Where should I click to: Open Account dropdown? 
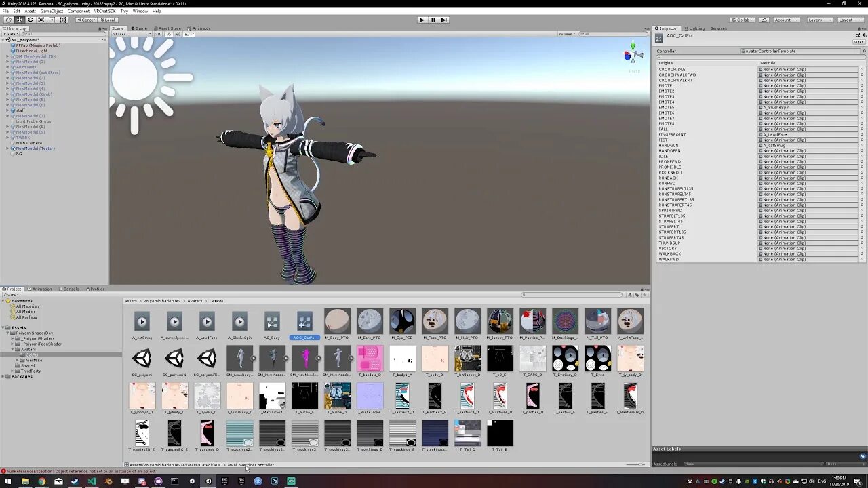click(786, 20)
